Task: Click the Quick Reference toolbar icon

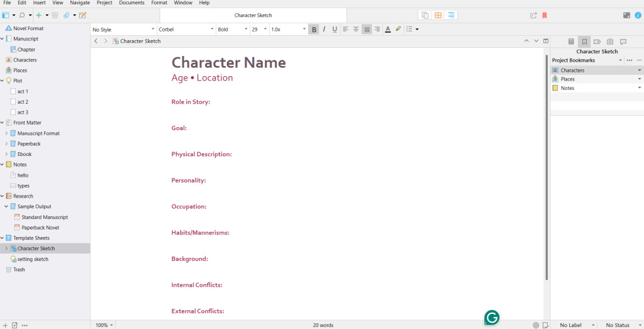Action: (x=82, y=15)
